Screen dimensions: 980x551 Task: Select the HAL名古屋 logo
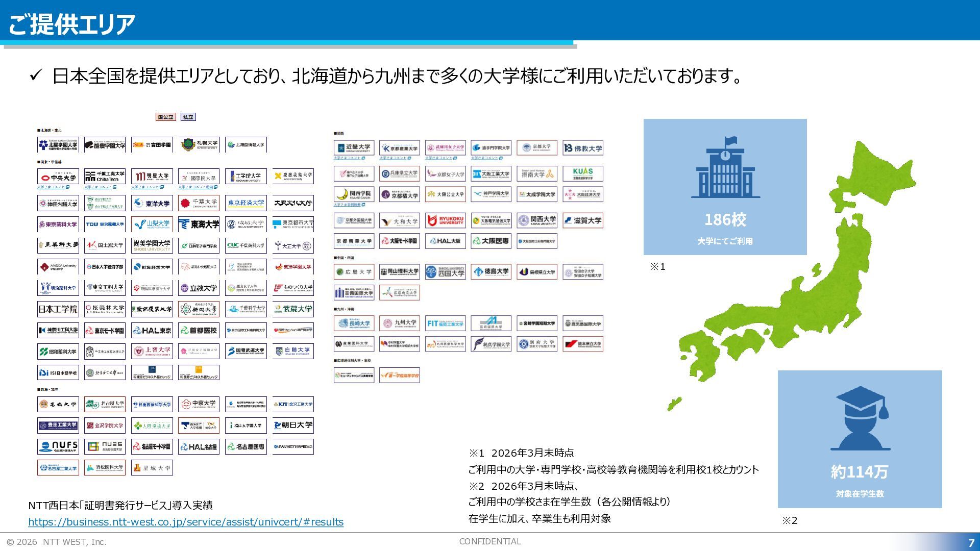[x=199, y=446]
